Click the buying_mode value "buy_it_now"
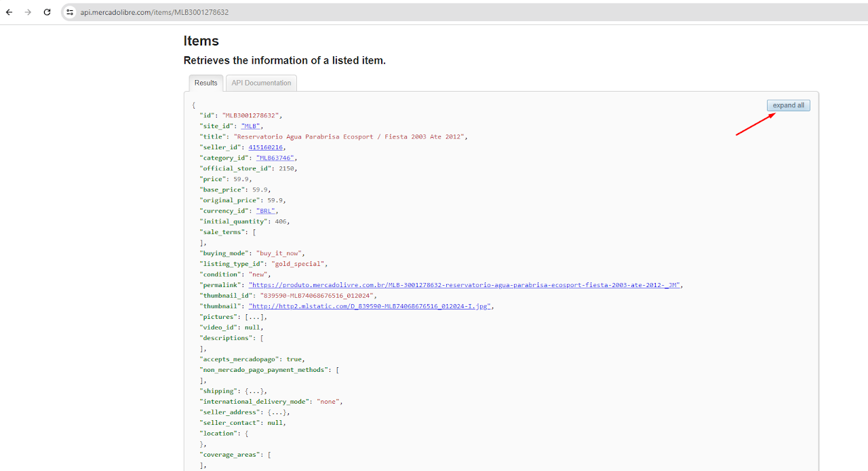This screenshot has height=471, width=868. tap(278, 253)
